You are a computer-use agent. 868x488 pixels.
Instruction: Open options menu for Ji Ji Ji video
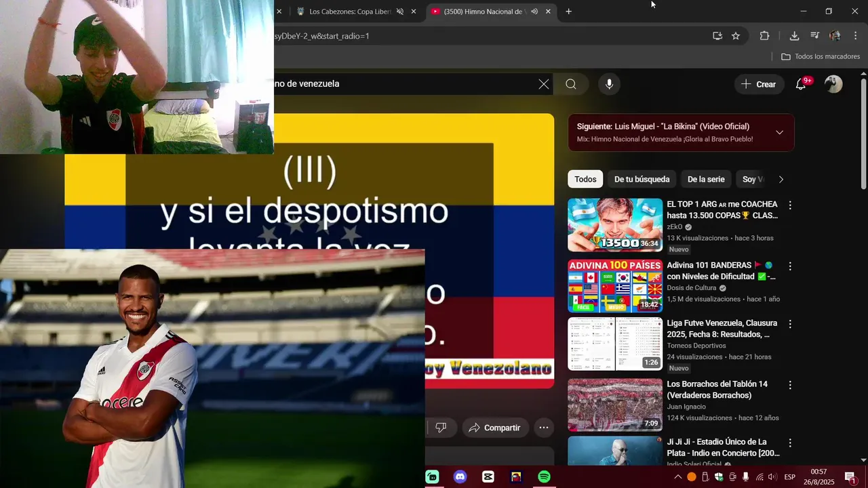click(x=790, y=443)
